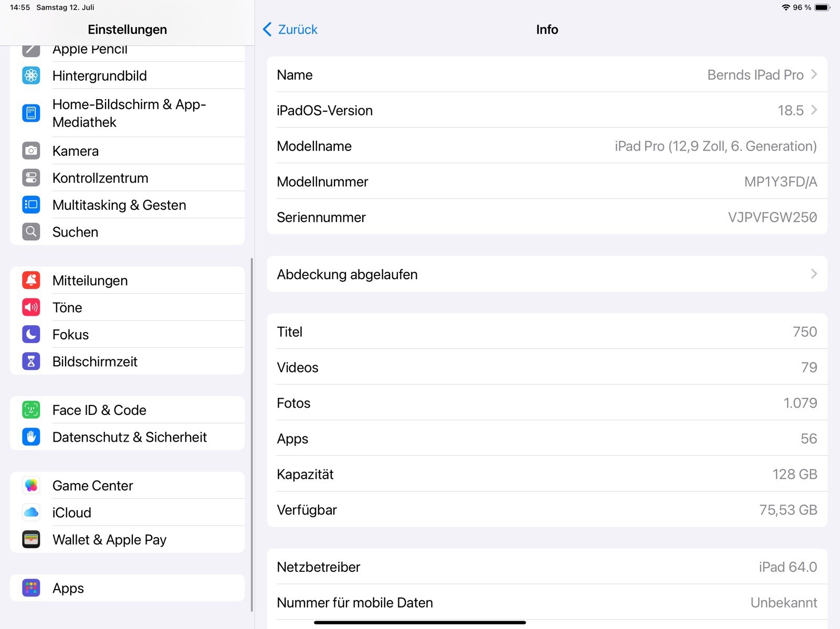Open Abdeckung abgelaufen details chevron
Screen dimensions: 840x629
point(814,274)
